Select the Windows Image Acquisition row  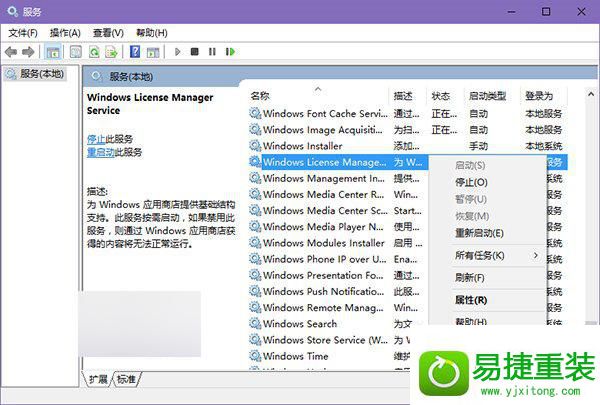coord(408,129)
